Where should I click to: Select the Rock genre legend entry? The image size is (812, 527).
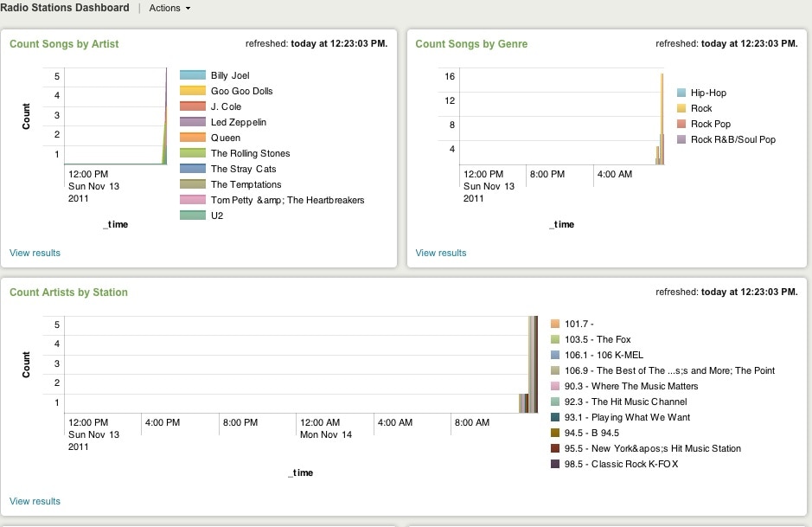(701, 108)
